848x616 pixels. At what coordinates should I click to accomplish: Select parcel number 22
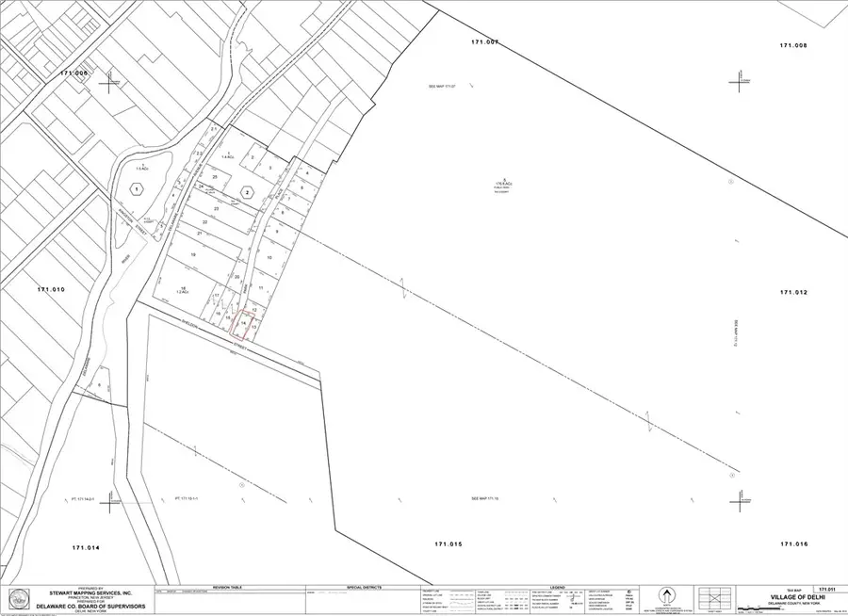[205, 221]
